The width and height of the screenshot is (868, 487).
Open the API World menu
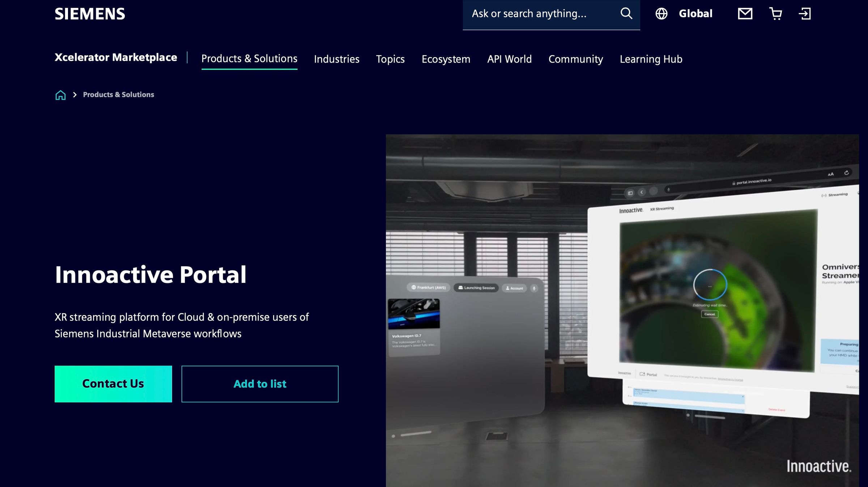click(509, 59)
